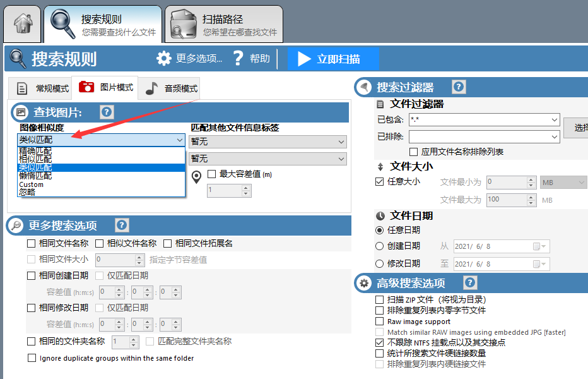Click the 选择 button in 文件过滤器
This screenshot has width=588, height=379.
pos(580,126)
